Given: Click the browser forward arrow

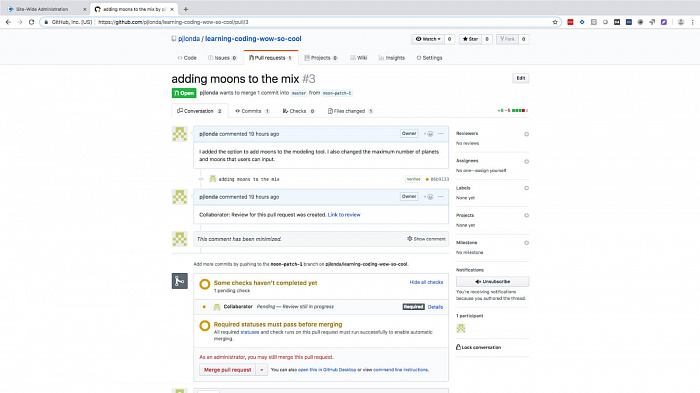Looking at the screenshot, I should coord(20,22).
